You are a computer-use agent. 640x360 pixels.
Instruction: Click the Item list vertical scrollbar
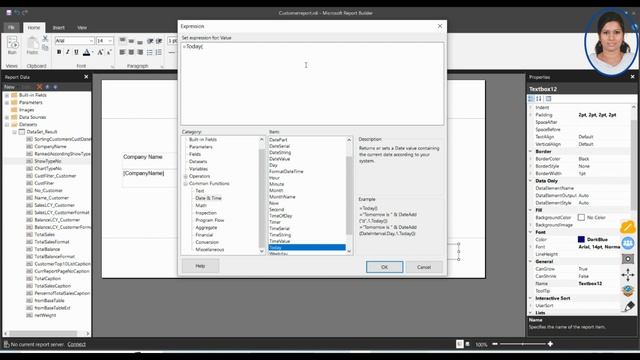tap(349, 195)
